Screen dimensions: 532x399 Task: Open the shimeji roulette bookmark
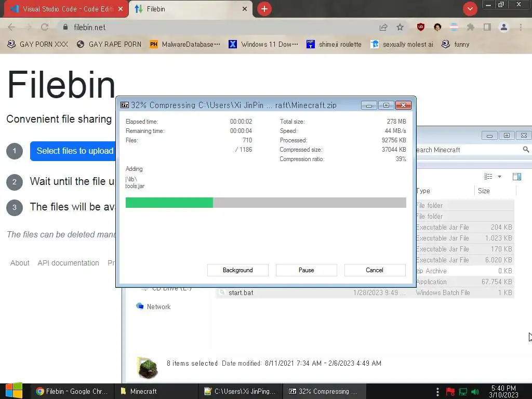point(334,45)
